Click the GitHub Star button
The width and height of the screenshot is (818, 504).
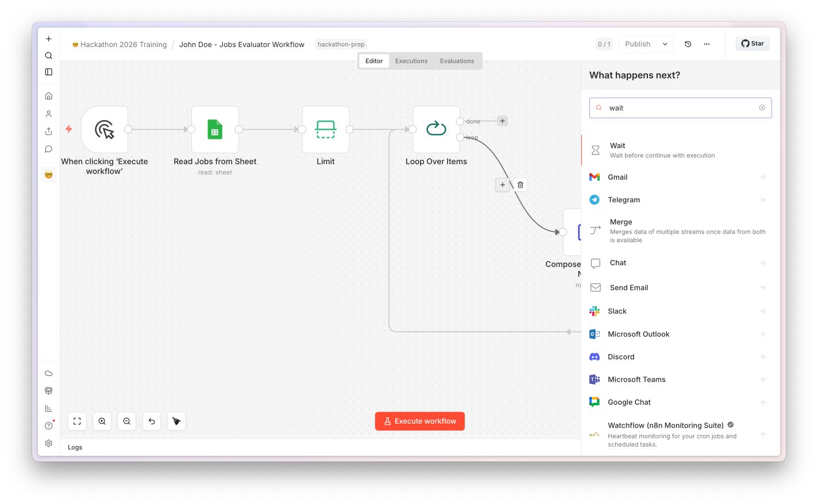point(753,44)
